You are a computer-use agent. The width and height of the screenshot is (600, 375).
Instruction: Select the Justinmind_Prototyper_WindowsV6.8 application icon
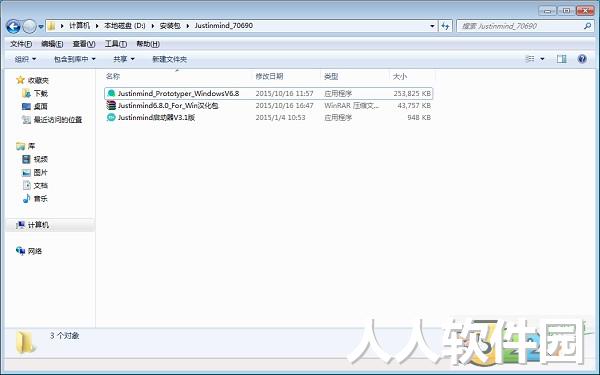111,93
